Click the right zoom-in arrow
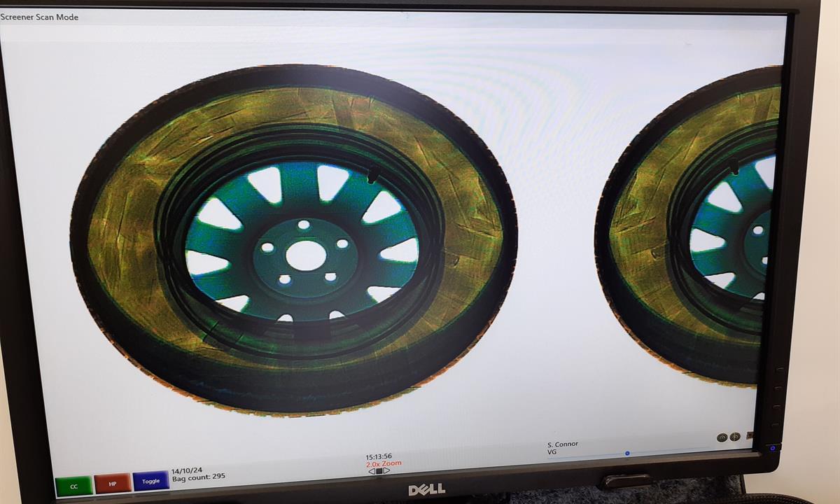 [x=387, y=471]
